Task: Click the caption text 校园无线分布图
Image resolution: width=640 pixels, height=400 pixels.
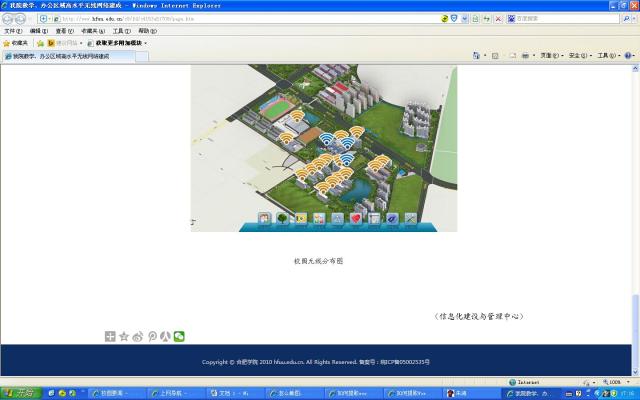Action: pyautogui.click(x=318, y=261)
